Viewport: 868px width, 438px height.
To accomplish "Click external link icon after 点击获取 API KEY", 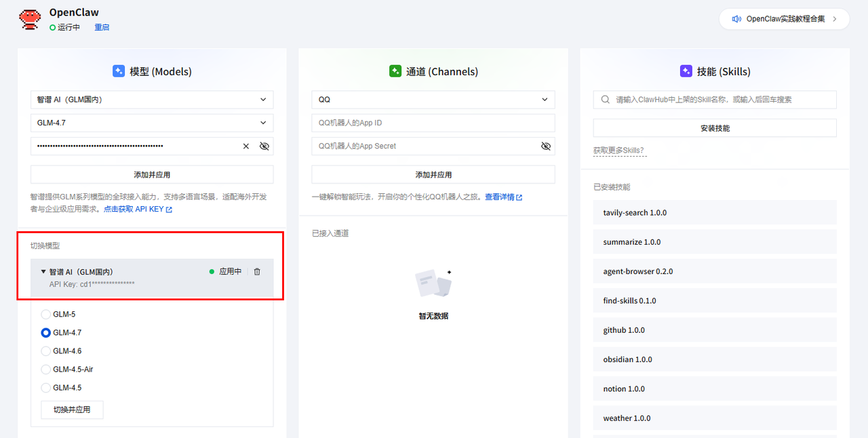I will coord(169,210).
